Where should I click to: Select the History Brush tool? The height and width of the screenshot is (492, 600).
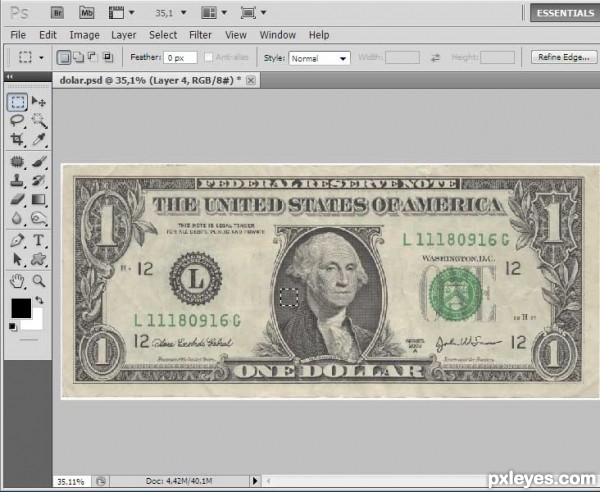pos(39,180)
